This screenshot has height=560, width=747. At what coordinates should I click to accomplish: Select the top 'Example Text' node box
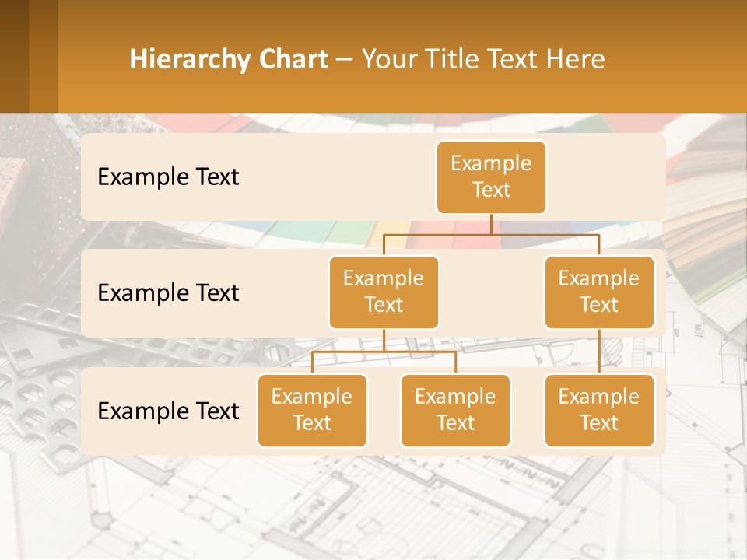[x=491, y=177]
